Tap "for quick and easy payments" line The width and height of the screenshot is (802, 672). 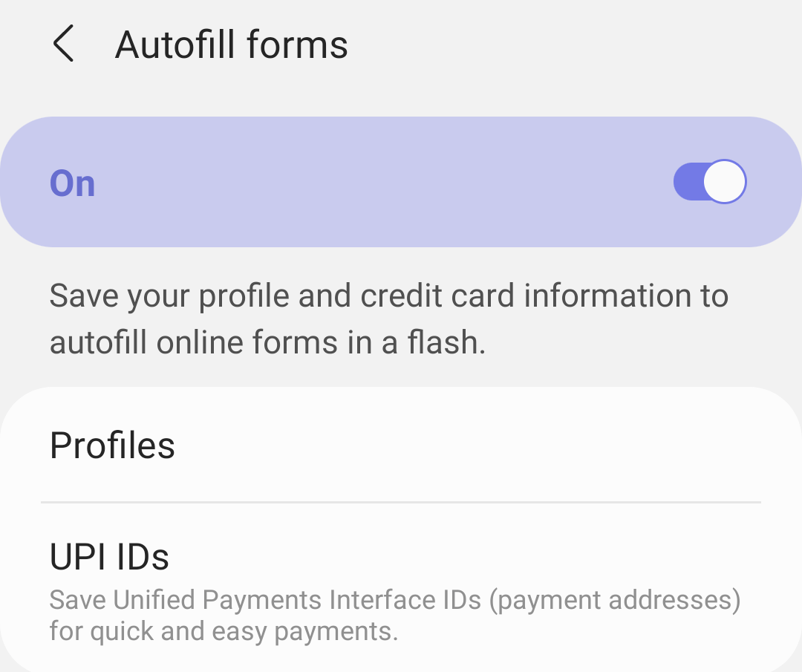click(x=224, y=632)
